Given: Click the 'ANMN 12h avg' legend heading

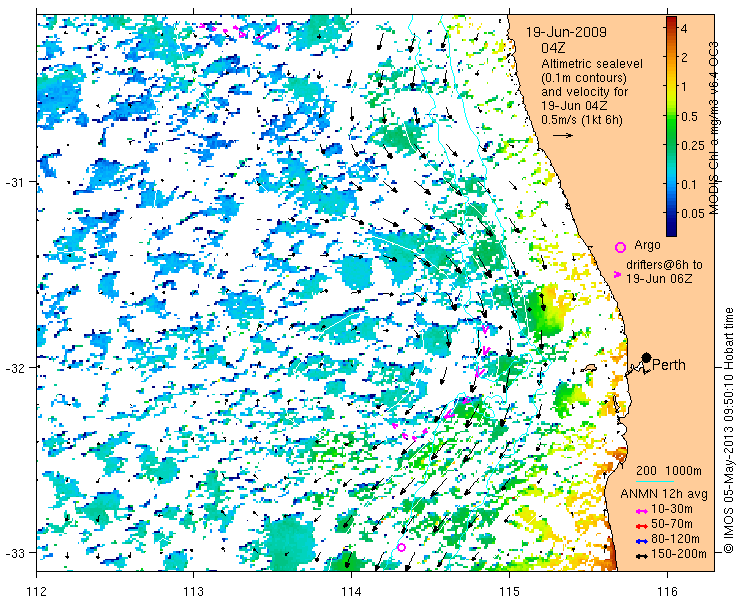Looking at the screenshot, I should coord(664,494).
